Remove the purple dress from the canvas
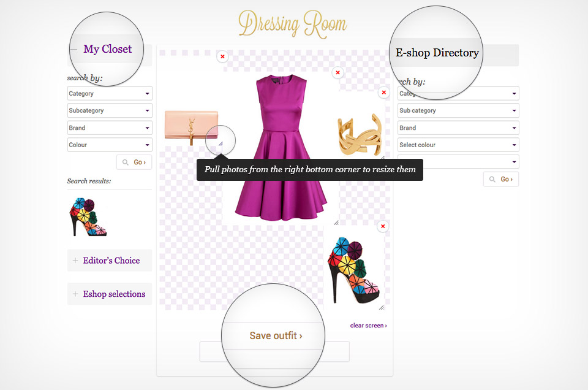588x390 pixels. (337, 72)
